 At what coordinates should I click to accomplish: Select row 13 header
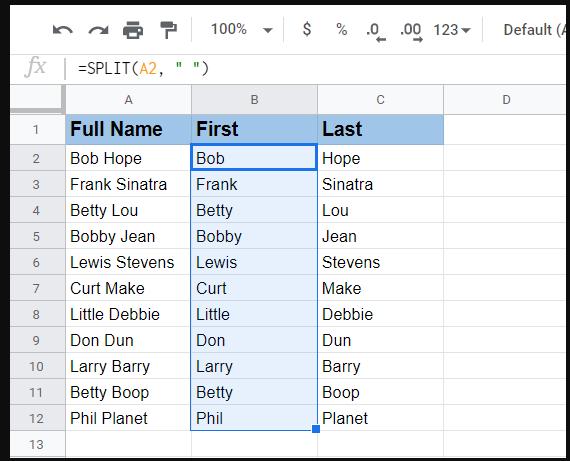coord(37,444)
